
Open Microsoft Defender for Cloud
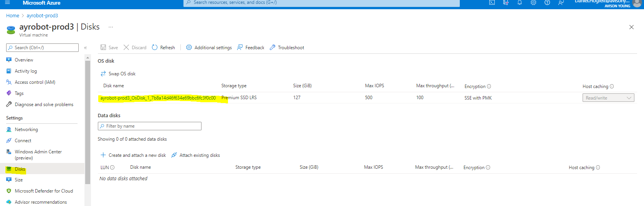tap(44, 191)
